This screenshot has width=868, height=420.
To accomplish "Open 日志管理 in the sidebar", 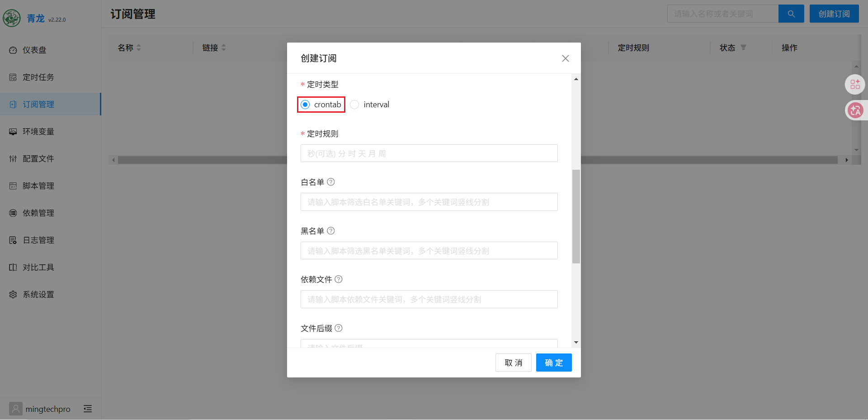I will 51,240.
